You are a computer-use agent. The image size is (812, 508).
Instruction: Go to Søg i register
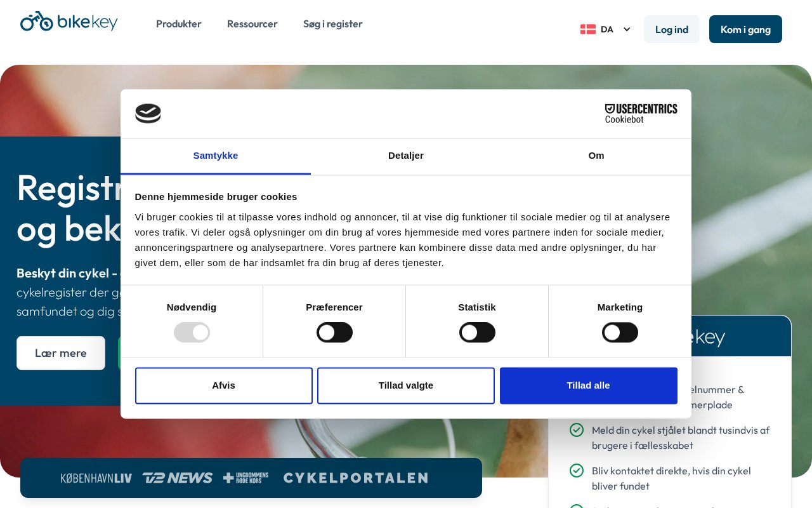click(x=333, y=24)
